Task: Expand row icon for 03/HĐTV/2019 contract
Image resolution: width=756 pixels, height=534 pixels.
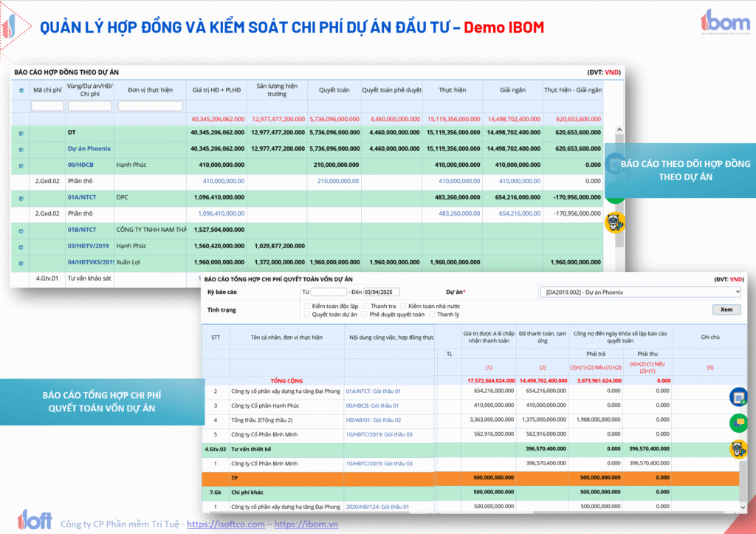Action: (x=21, y=245)
